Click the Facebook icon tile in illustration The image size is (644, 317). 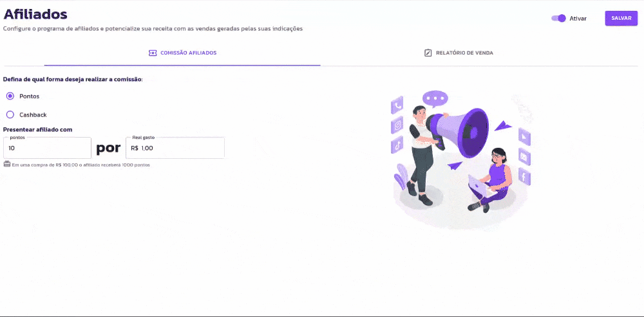[x=524, y=176]
